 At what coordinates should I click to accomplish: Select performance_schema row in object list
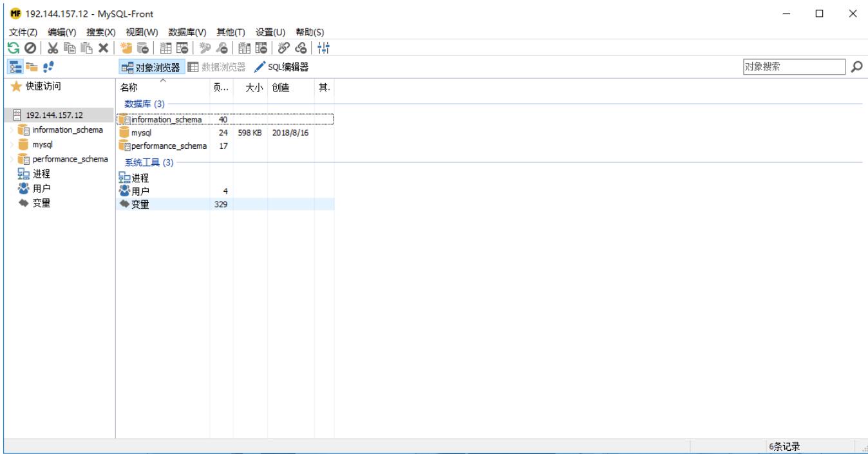coord(225,146)
